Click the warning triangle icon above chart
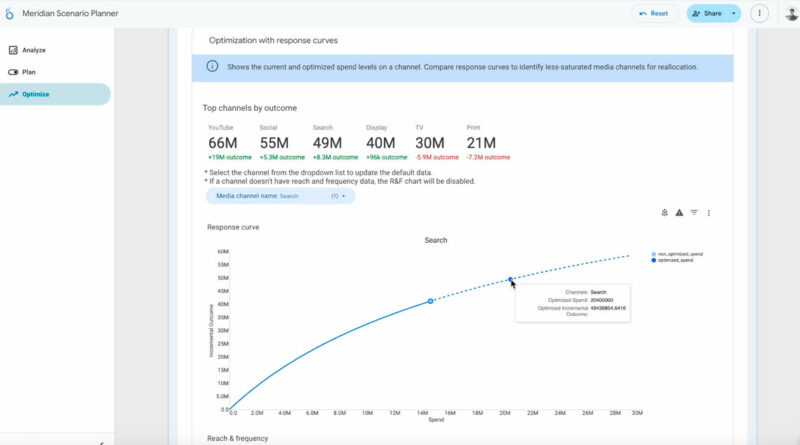Image resolution: width=800 pixels, height=445 pixels. [679, 213]
